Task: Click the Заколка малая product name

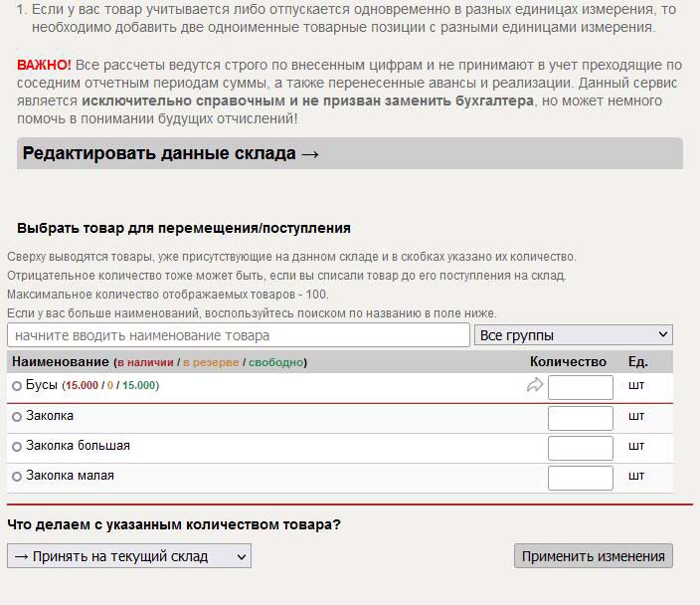Action: tap(70, 476)
